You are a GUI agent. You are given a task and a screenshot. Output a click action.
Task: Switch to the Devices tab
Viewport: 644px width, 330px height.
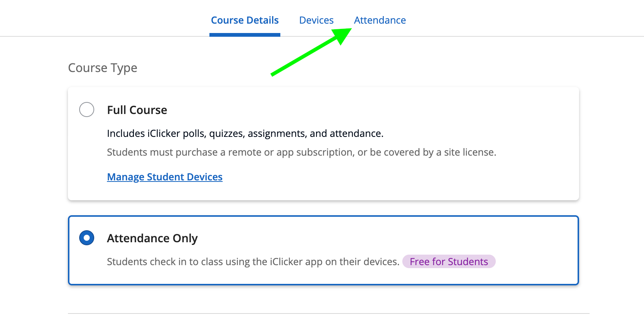(x=316, y=20)
